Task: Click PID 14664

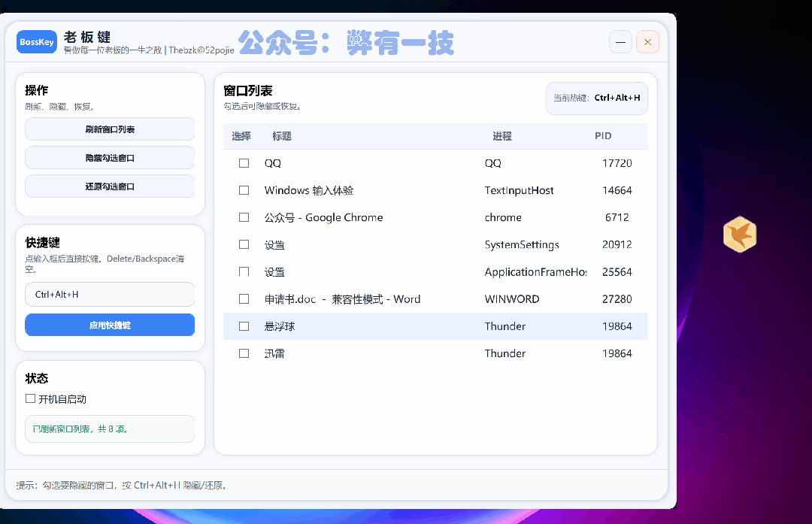Action: [x=617, y=190]
